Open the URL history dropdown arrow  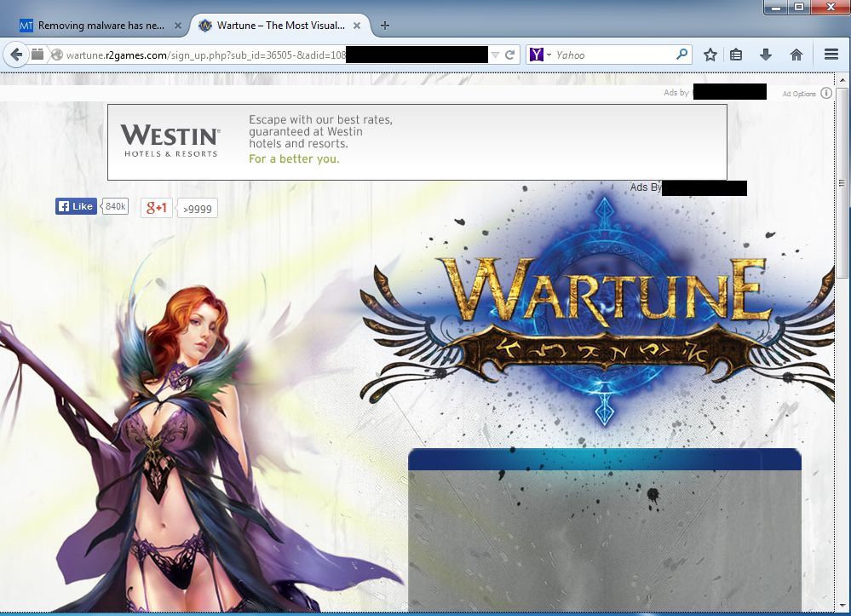494,55
